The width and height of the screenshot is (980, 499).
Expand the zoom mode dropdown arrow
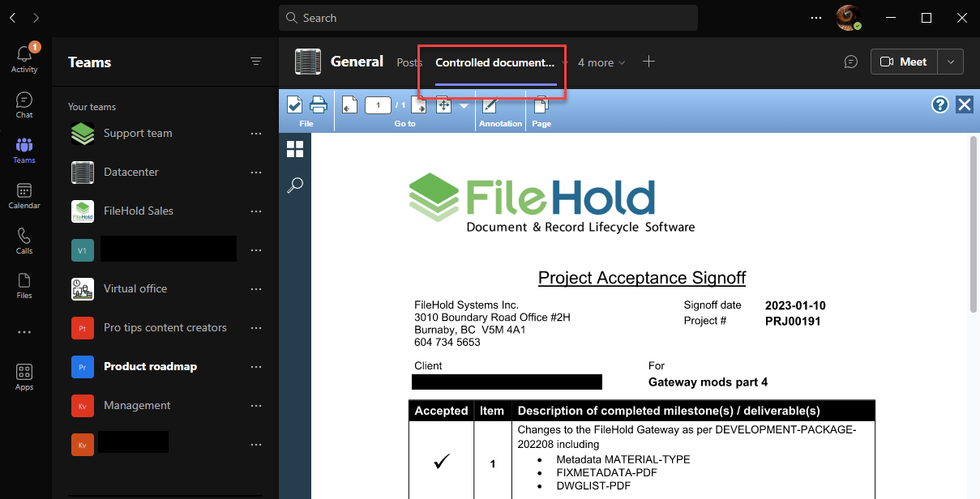463,105
